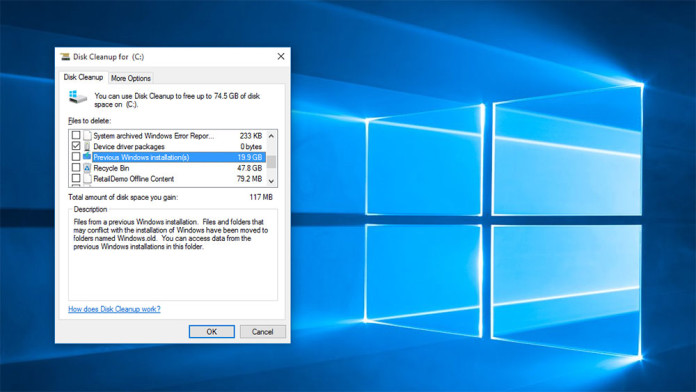Select the Recycle Bin row text
696x392 pixels.
point(111,168)
